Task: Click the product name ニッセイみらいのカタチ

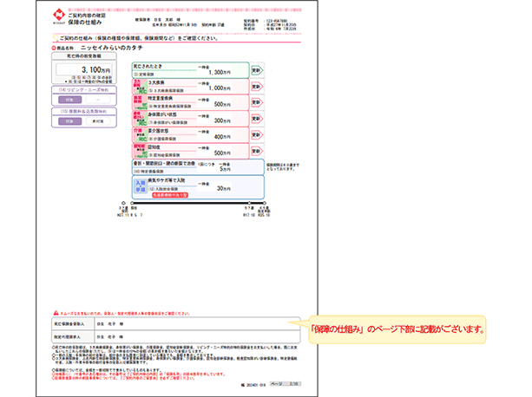Action: 112,48
